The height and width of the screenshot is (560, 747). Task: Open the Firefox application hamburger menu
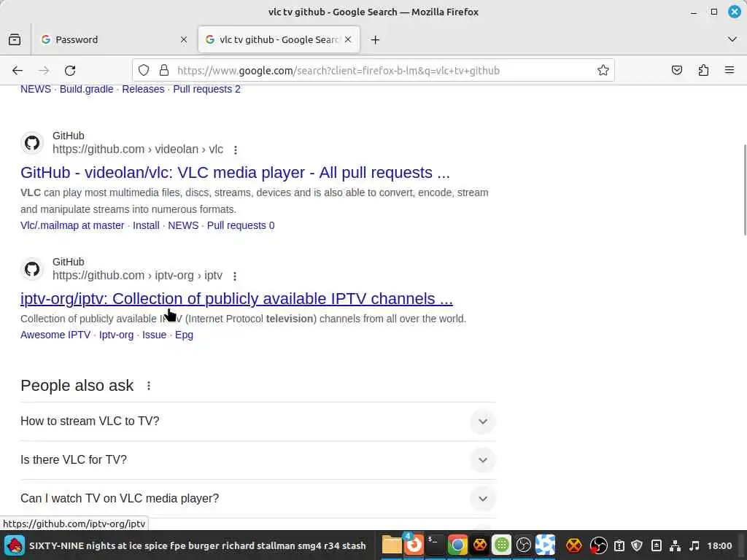[729, 71]
